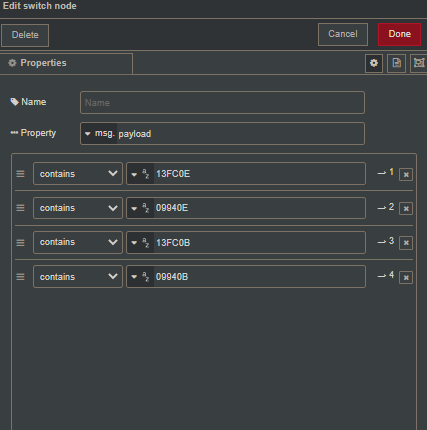The image size is (427, 430).
Task: Click output arrow 4 label
Action: coord(386,275)
